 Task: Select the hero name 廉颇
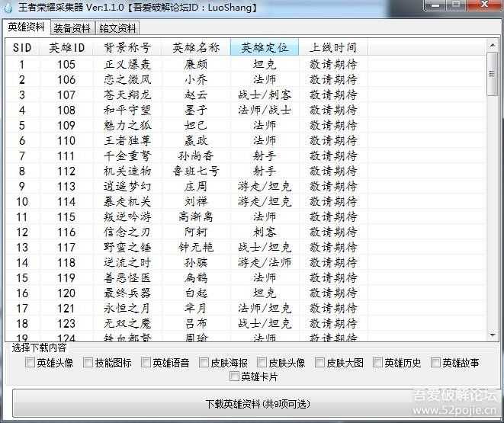pyautogui.click(x=196, y=65)
